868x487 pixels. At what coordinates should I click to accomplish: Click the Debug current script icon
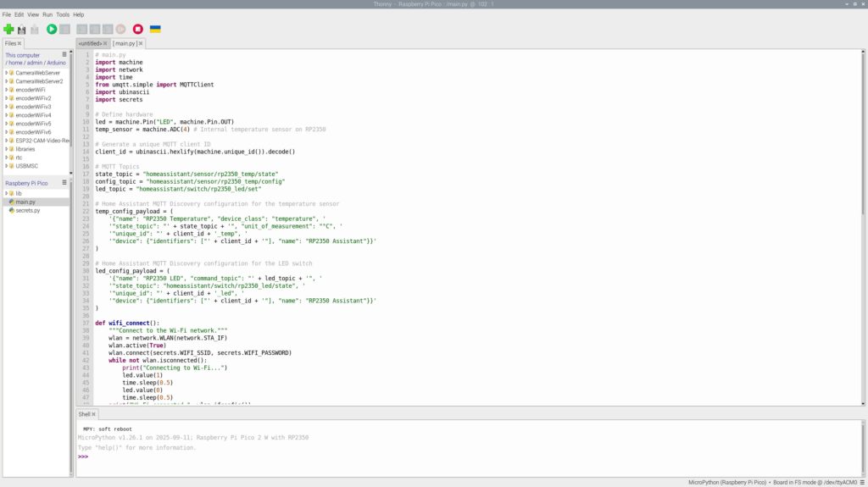[64, 30]
